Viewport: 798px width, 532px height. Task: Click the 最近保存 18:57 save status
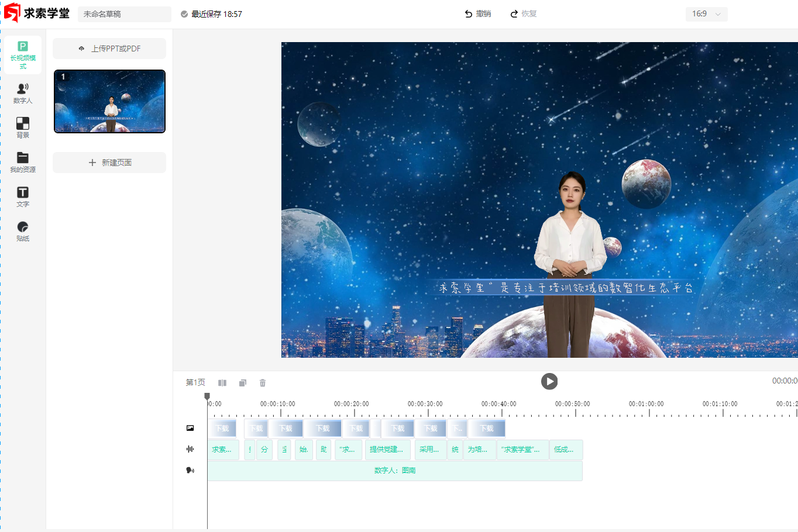(x=211, y=14)
